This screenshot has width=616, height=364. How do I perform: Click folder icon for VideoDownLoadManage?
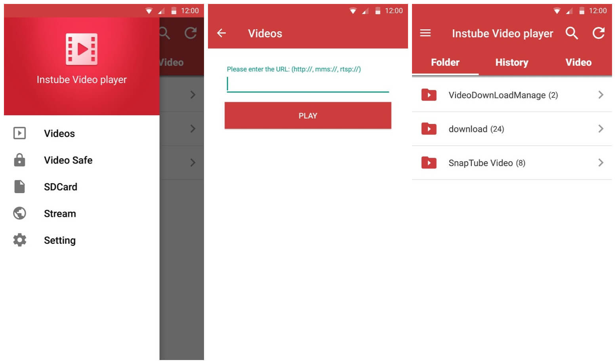tap(429, 95)
